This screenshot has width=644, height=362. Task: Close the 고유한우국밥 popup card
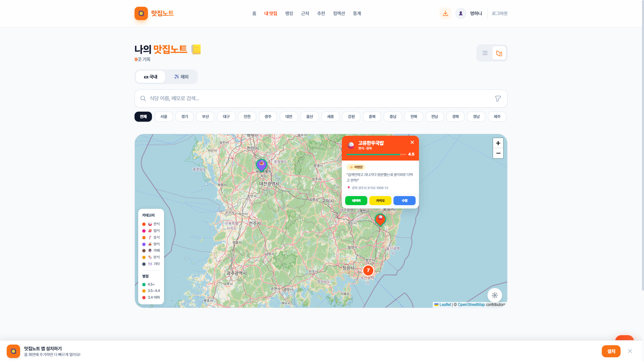412,142
